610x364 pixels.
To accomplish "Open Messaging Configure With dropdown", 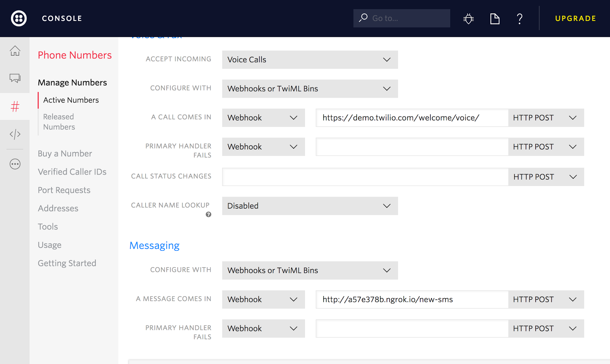I will (x=310, y=271).
